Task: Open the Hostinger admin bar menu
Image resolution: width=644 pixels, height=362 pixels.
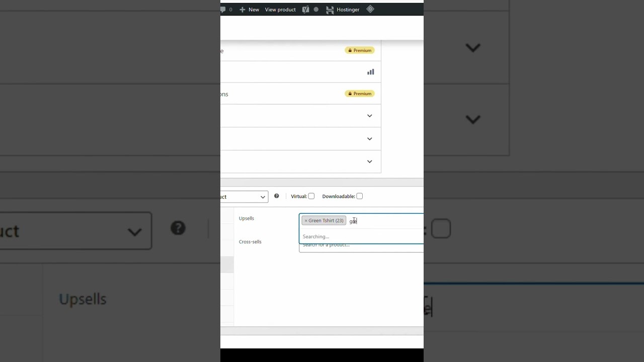Action: click(343, 10)
